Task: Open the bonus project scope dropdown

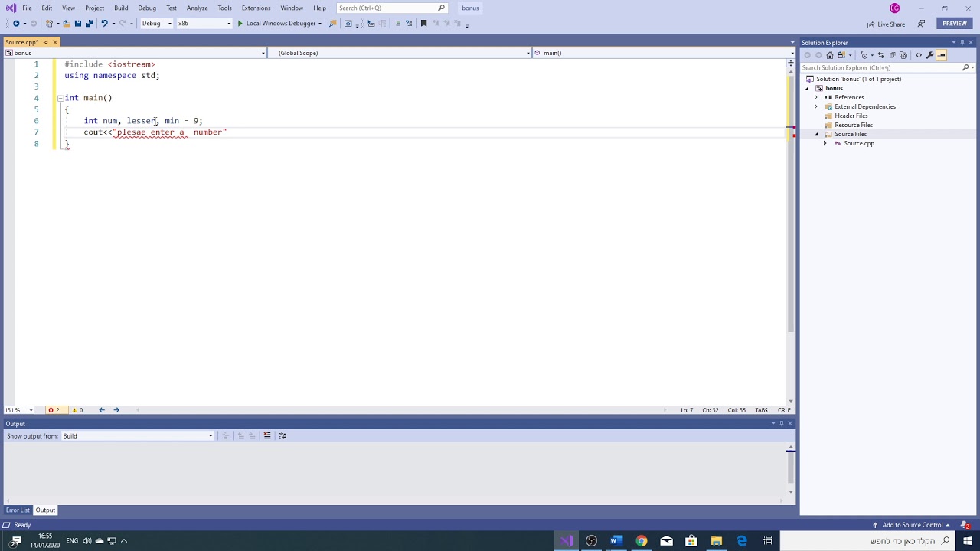Action: (x=135, y=53)
